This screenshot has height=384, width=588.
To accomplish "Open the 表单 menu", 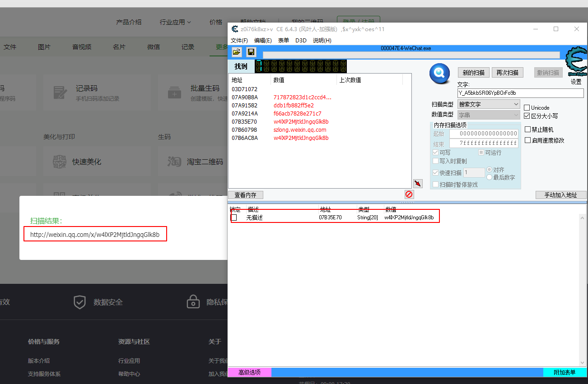I will 283,40.
